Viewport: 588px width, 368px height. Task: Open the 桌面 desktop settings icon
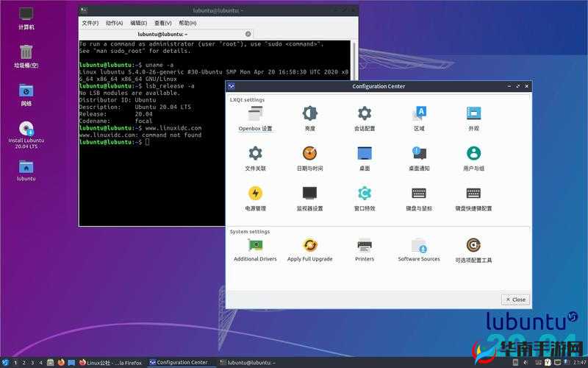click(365, 158)
